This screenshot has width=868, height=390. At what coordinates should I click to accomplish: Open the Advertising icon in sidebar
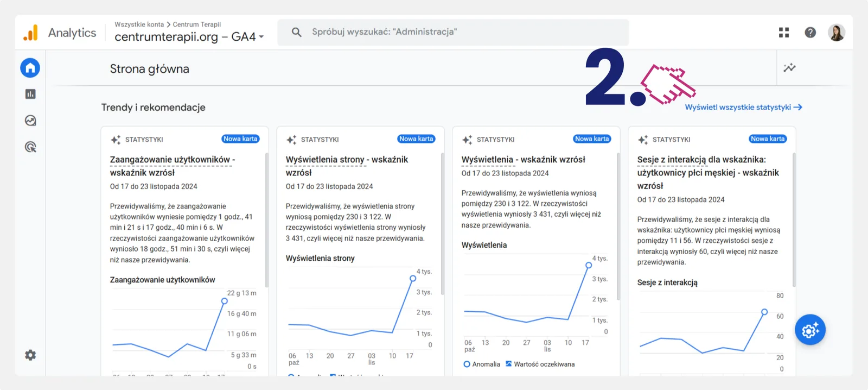30,147
